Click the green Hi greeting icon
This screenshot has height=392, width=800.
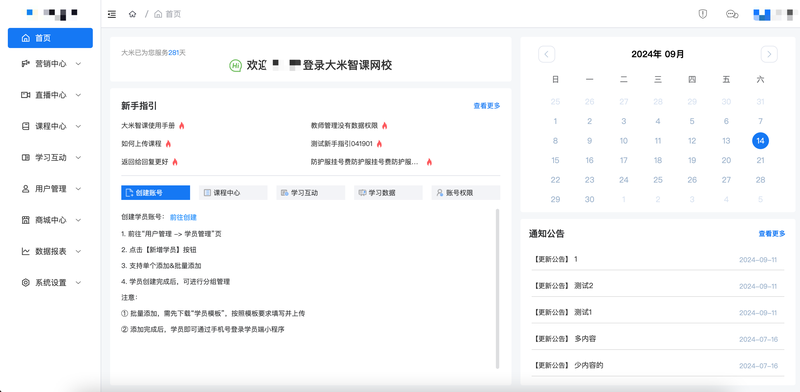point(235,65)
